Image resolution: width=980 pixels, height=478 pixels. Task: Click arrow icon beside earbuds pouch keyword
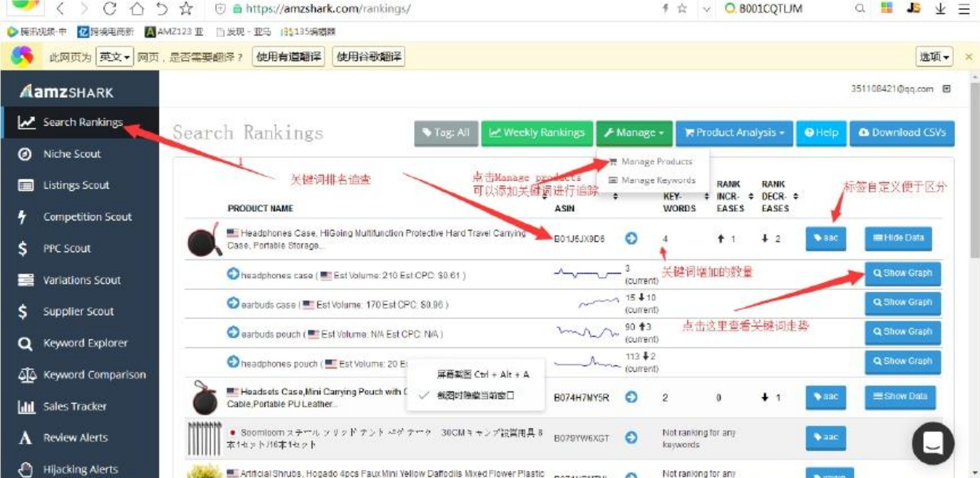[x=233, y=333]
